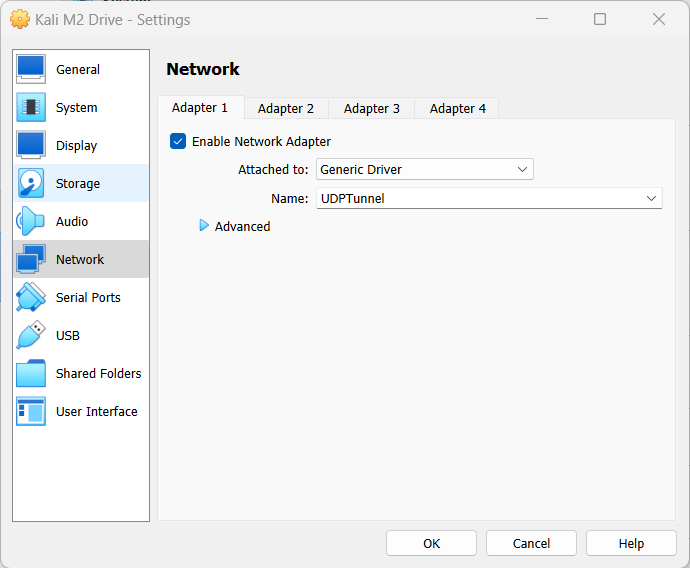Select the Display category label

click(77, 146)
